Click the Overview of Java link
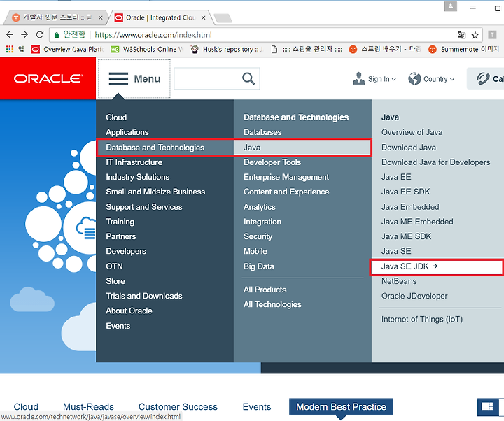504x421 pixels. pyautogui.click(x=412, y=132)
